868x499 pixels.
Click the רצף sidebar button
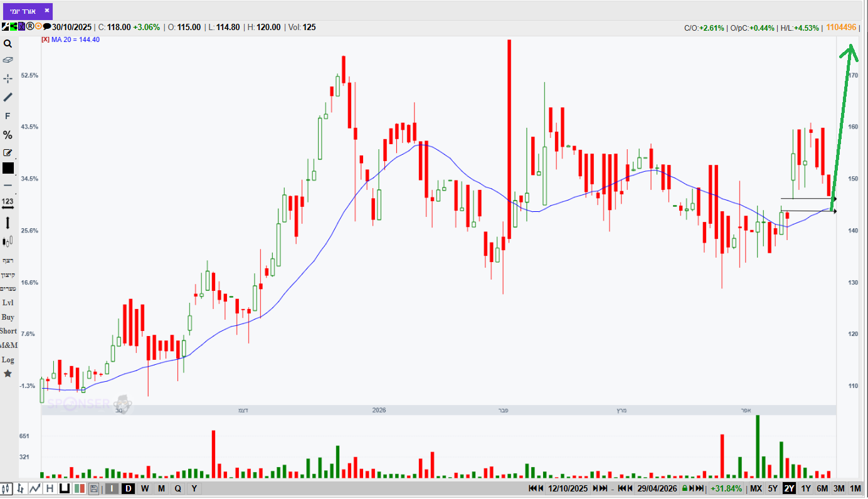[8, 260]
